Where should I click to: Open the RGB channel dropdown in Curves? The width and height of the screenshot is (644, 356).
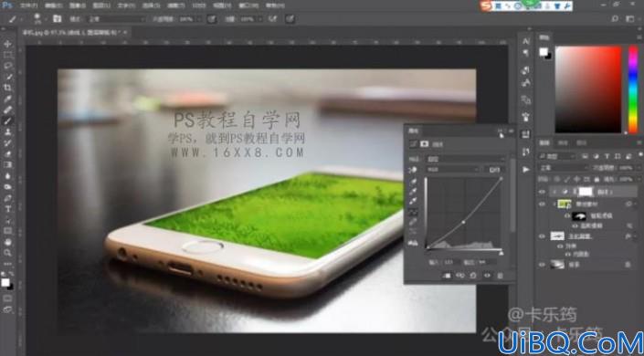click(453, 169)
